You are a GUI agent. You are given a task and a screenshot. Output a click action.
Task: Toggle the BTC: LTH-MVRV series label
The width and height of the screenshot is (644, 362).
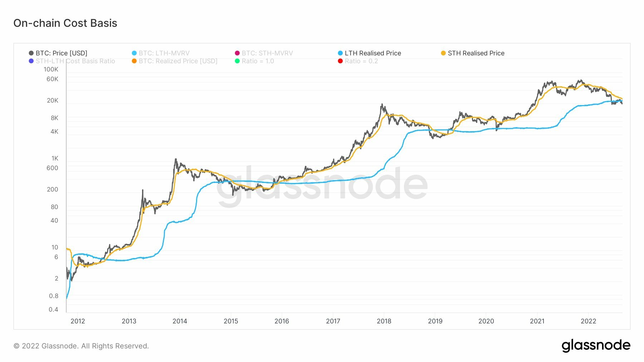coord(164,53)
